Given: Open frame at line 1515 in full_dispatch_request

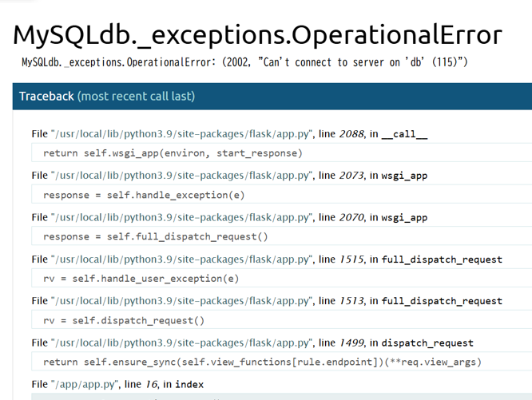Looking at the screenshot, I should point(267,259).
